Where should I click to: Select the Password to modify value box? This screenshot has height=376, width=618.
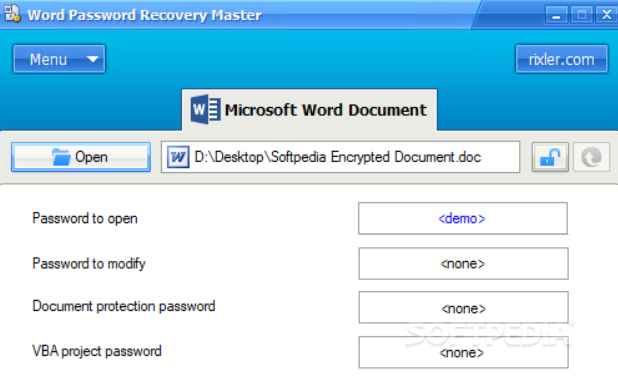pyautogui.click(x=464, y=263)
